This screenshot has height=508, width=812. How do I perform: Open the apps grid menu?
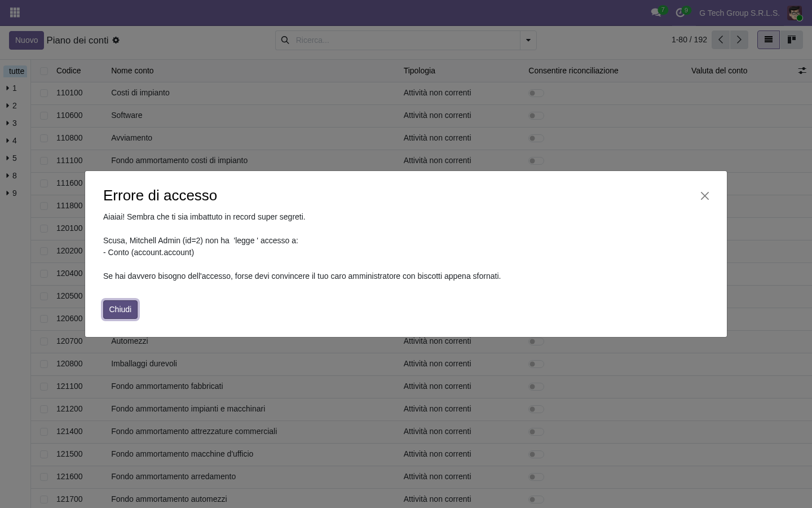coord(15,12)
